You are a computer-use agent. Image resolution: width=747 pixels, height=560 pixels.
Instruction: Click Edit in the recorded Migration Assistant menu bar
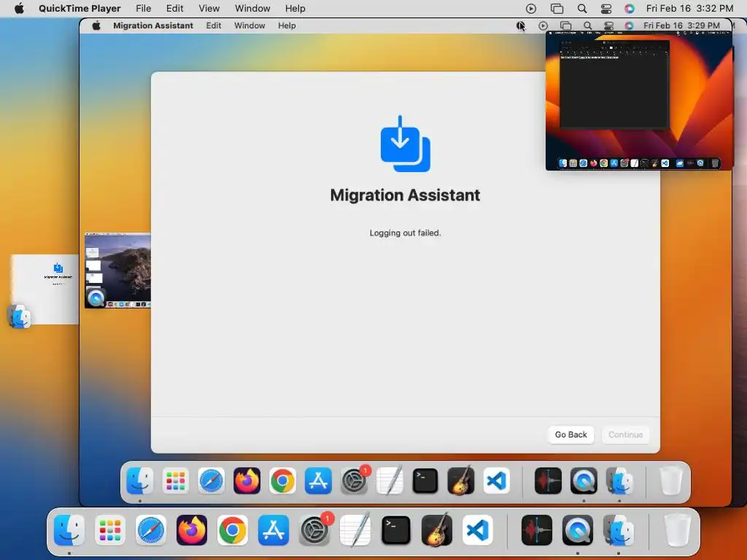click(x=214, y=26)
